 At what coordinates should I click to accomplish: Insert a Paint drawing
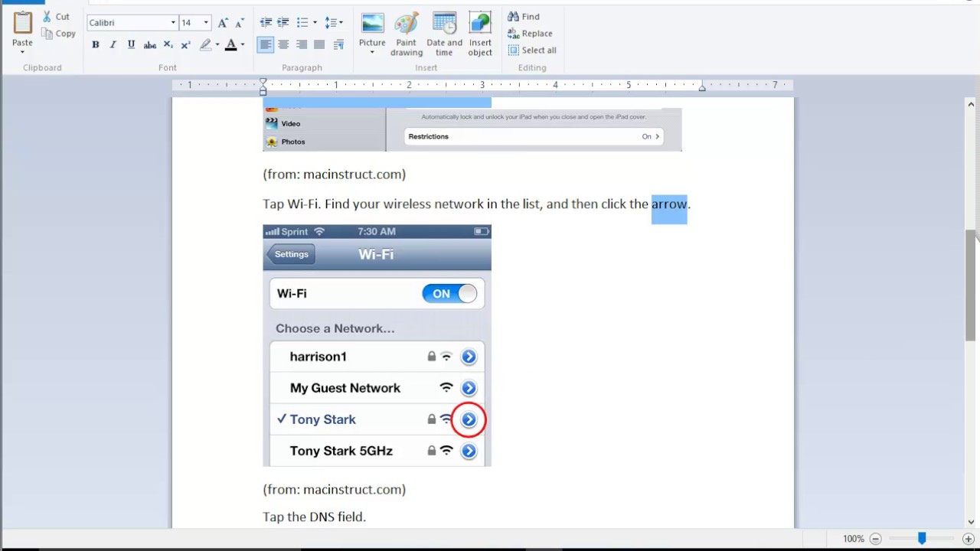coord(407,34)
